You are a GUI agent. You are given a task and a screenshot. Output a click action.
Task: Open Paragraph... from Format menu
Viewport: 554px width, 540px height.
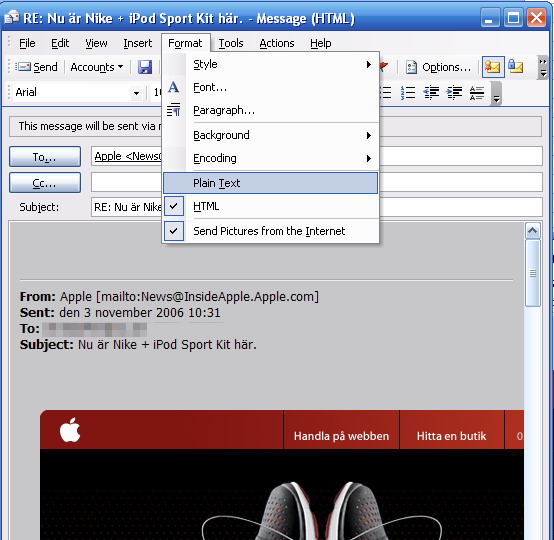271,110
